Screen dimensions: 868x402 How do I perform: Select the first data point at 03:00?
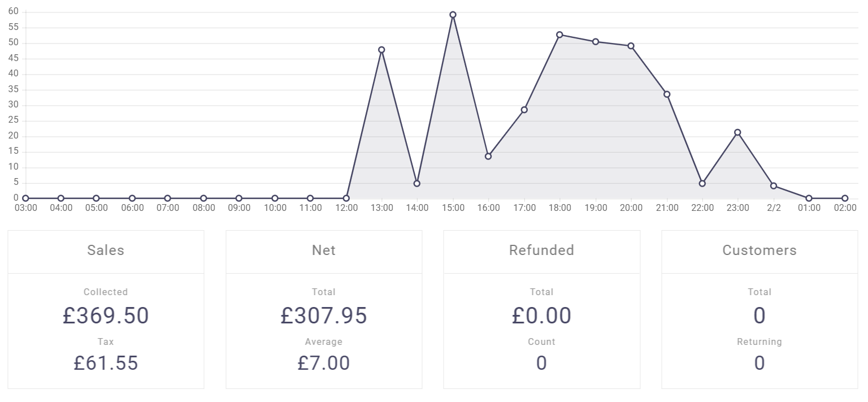[25, 198]
